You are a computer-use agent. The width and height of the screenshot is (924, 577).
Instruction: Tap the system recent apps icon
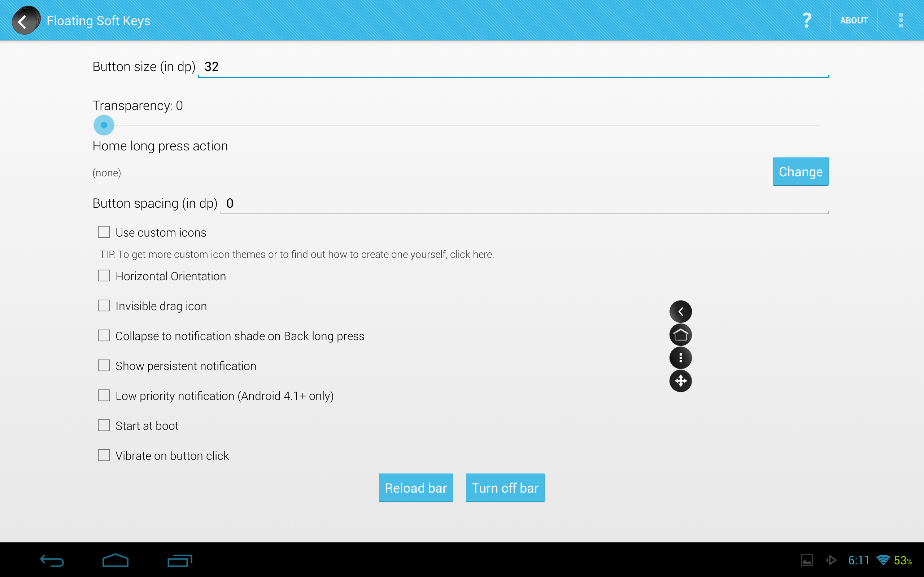pyautogui.click(x=179, y=560)
